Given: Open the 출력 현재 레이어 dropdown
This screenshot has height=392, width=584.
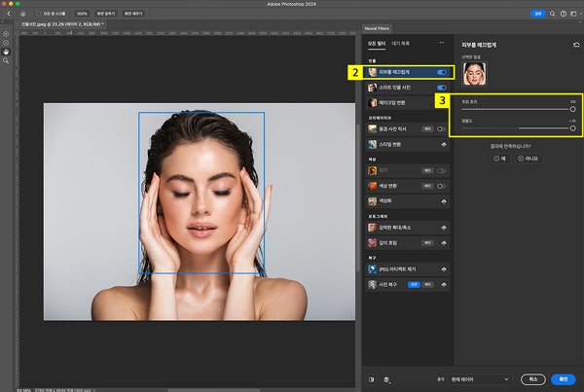Looking at the screenshot, I should pyautogui.click(x=478, y=378).
